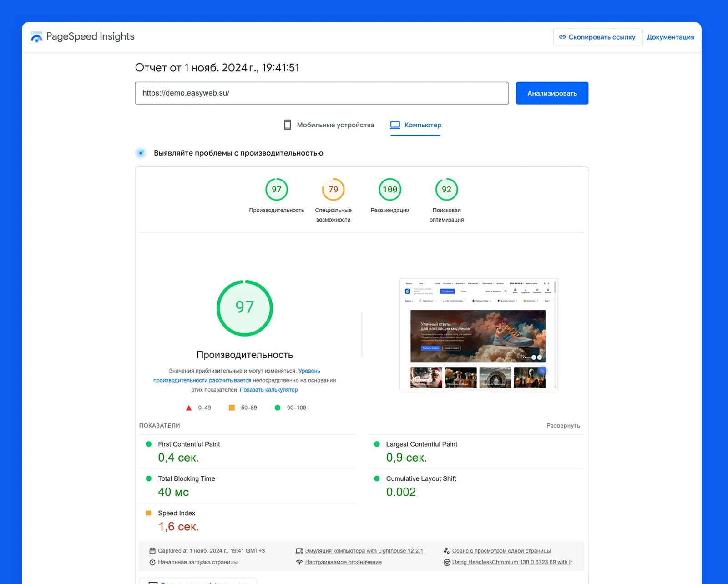Click the URL input field
This screenshot has height=584, width=728.
click(x=322, y=93)
